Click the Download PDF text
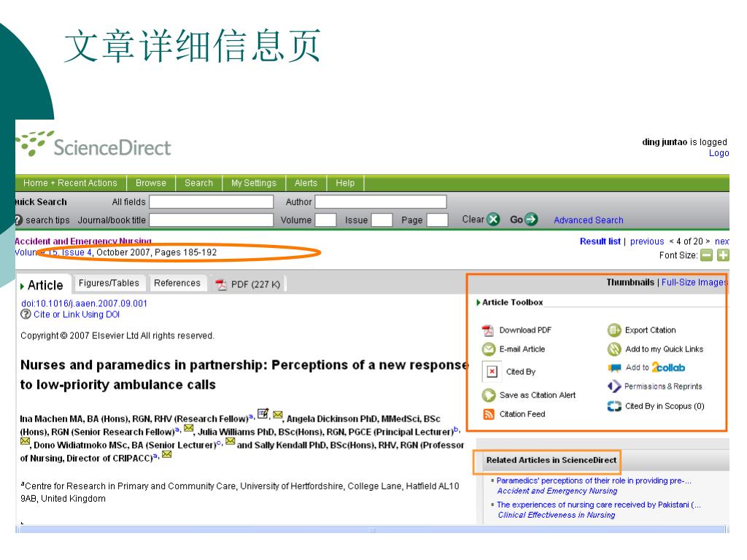Image resolution: width=747 pixels, height=560 pixels. (525, 330)
